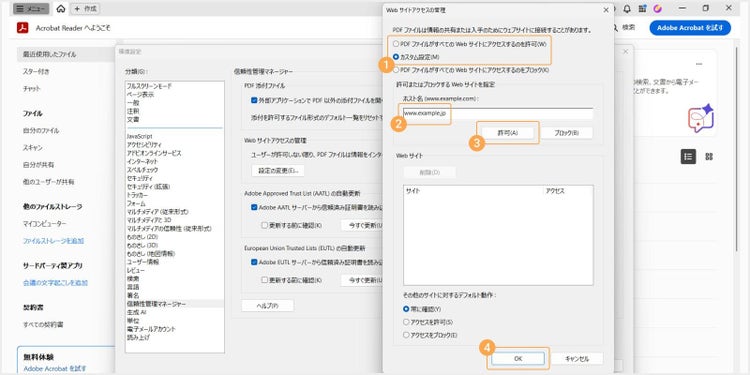Select セキュリティ (拡張) category
The width and height of the screenshot is (750, 375).
click(148, 187)
